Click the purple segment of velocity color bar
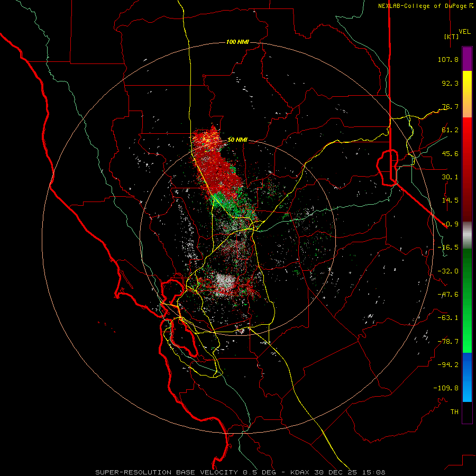This screenshot has height=476, width=476. pos(467,59)
